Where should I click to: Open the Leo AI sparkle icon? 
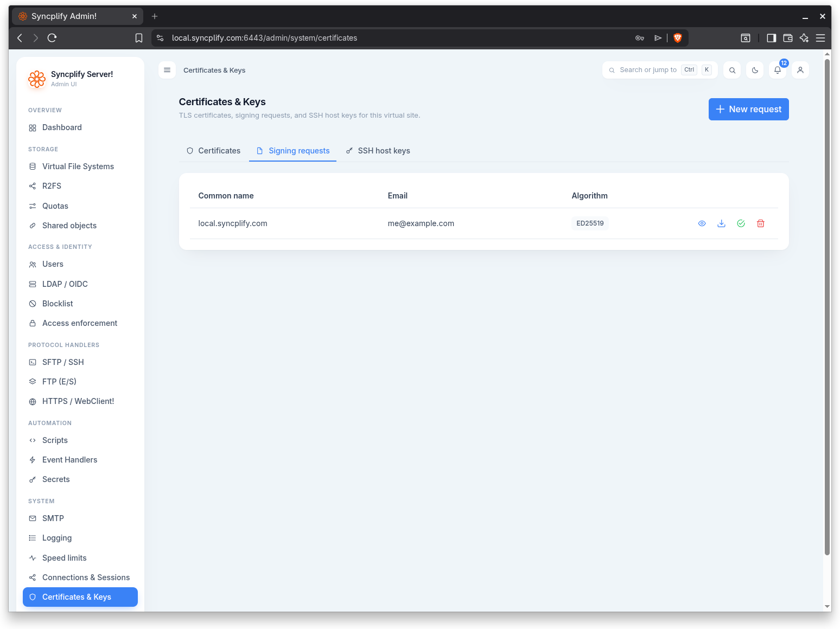tap(804, 38)
